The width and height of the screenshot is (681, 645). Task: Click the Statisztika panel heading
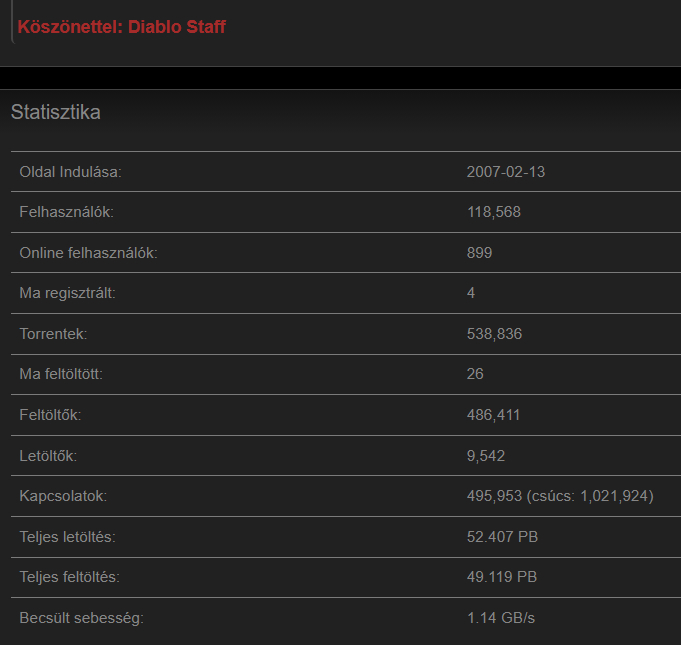[56, 112]
